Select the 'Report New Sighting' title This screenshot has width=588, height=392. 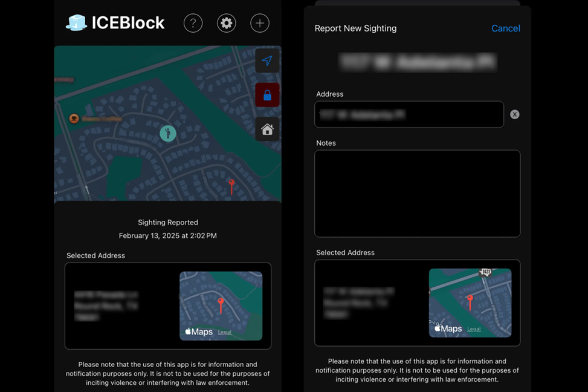[355, 28]
